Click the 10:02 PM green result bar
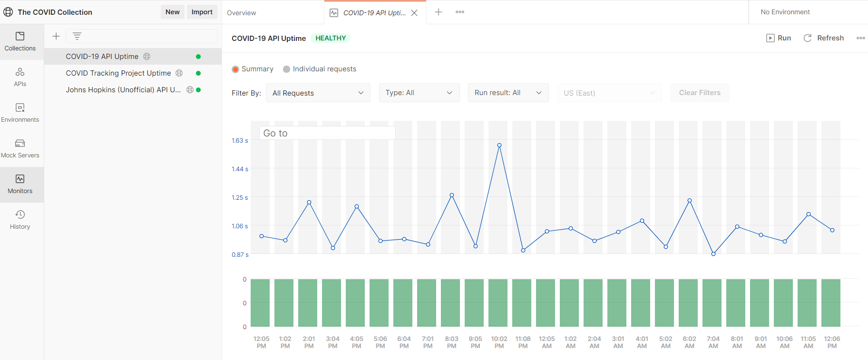The height and width of the screenshot is (360, 868). click(x=498, y=302)
